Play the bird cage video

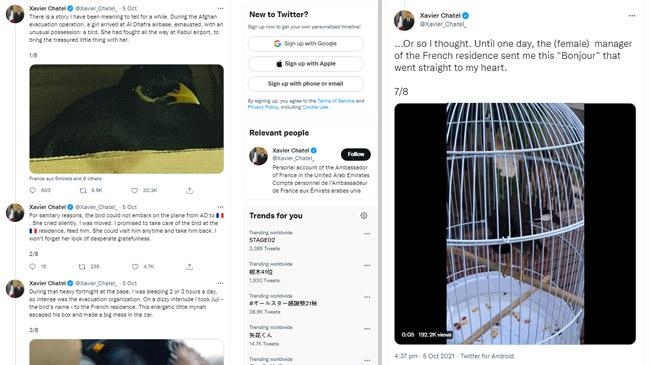pos(515,224)
